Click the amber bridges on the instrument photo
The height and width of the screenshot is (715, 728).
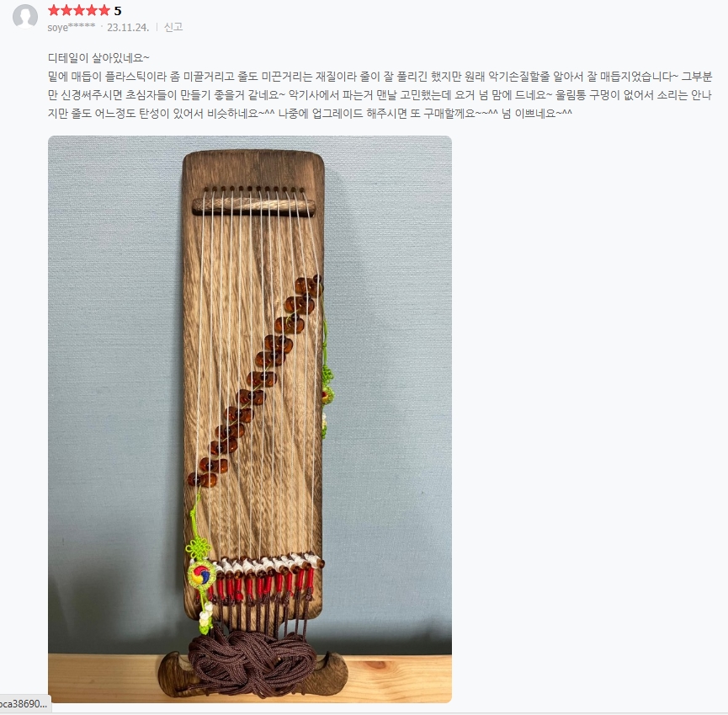click(x=255, y=380)
